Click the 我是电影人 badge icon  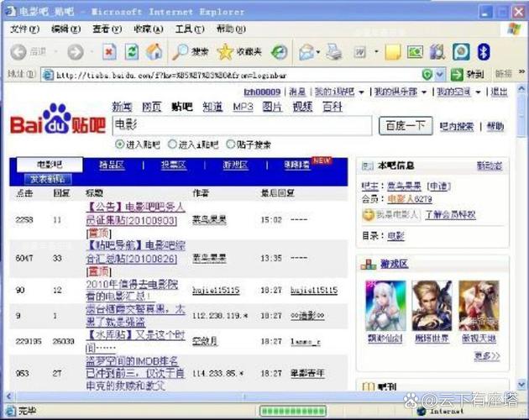tap(368, 215)
